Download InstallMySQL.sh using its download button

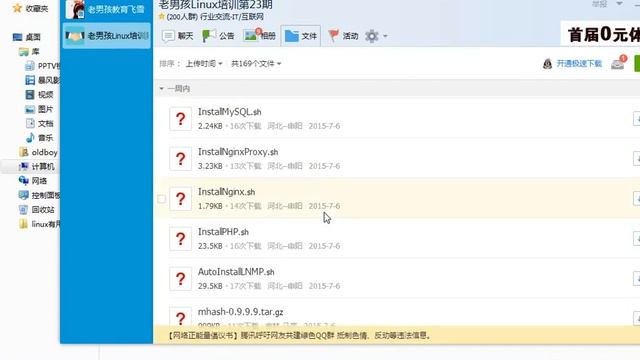pos(636,119)
